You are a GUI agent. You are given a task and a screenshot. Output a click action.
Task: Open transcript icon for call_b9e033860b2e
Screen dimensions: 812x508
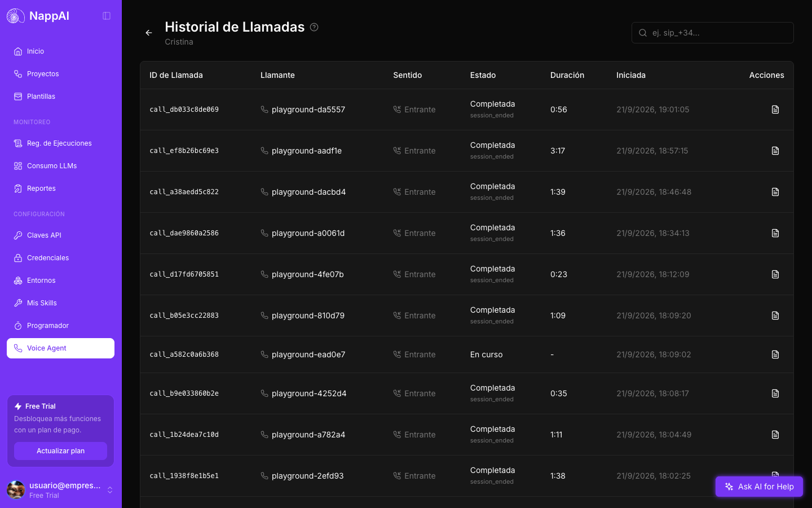tap(775, 393)
